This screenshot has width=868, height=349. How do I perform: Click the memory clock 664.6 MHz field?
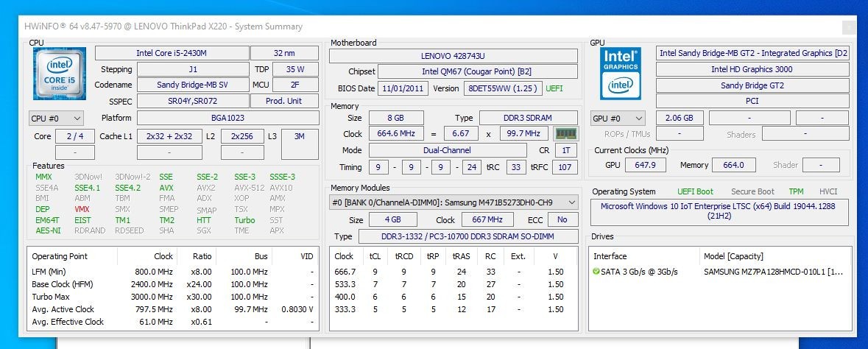pyautogui.click(x=396, y=133)
